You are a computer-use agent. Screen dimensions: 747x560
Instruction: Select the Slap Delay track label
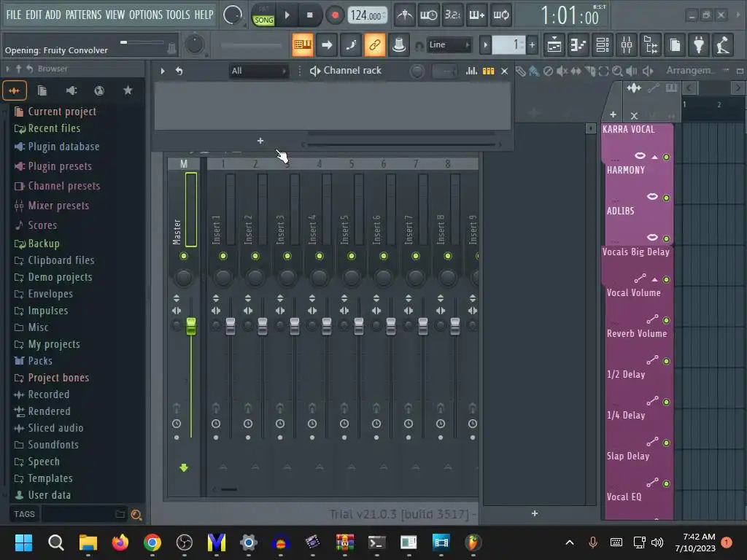click(628, 456)
